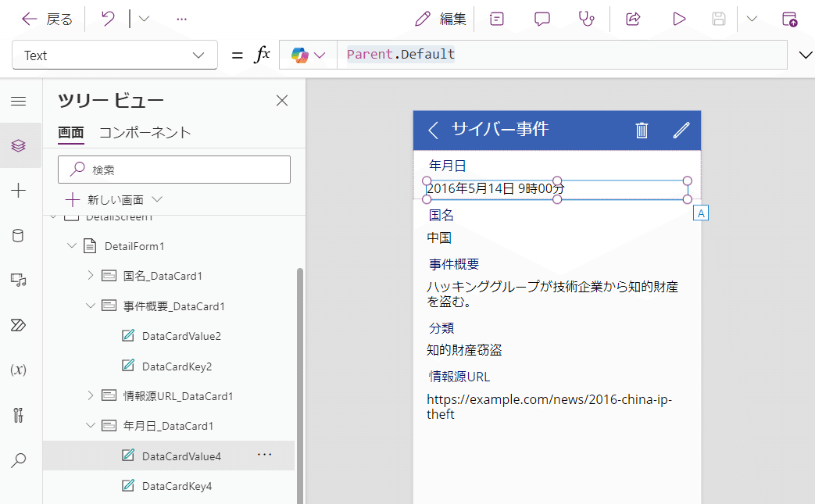
Task: Open the notes panel icon in toolbar
Action: [x=497, y=20]
